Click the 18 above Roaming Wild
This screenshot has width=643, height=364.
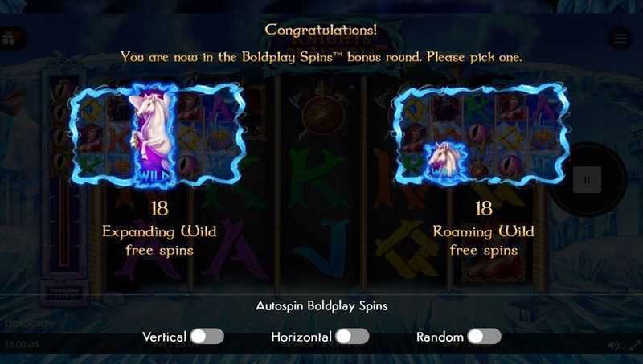coord(484,208)
